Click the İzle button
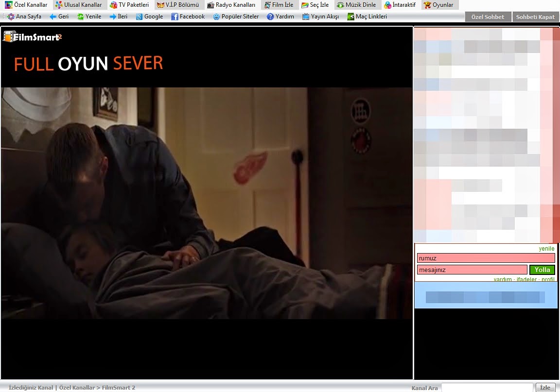560x392 pixels. (x=545, y=388)
